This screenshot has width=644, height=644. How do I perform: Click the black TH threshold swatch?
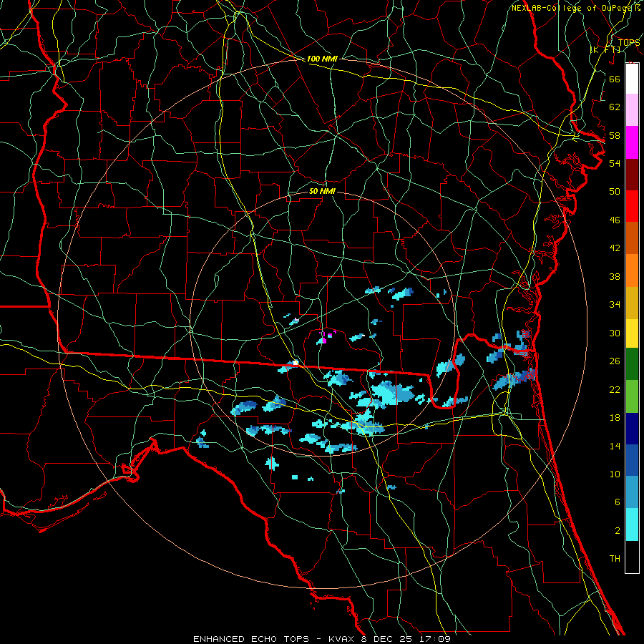632,557
